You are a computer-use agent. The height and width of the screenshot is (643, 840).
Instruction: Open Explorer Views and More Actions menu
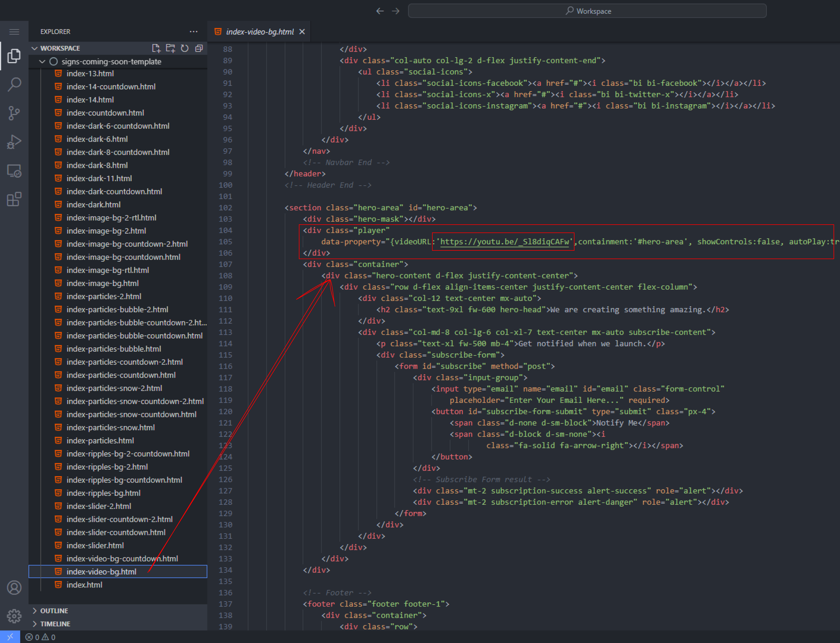(194, 32)
